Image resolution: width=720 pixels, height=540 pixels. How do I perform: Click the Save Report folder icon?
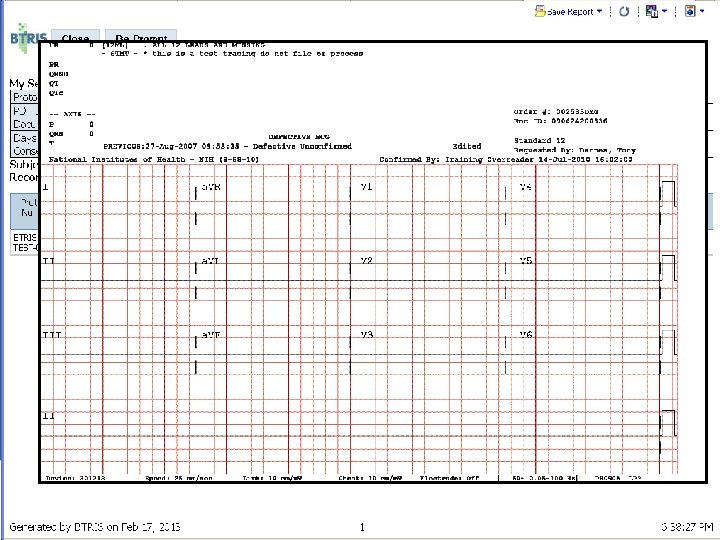click(540, 11)
